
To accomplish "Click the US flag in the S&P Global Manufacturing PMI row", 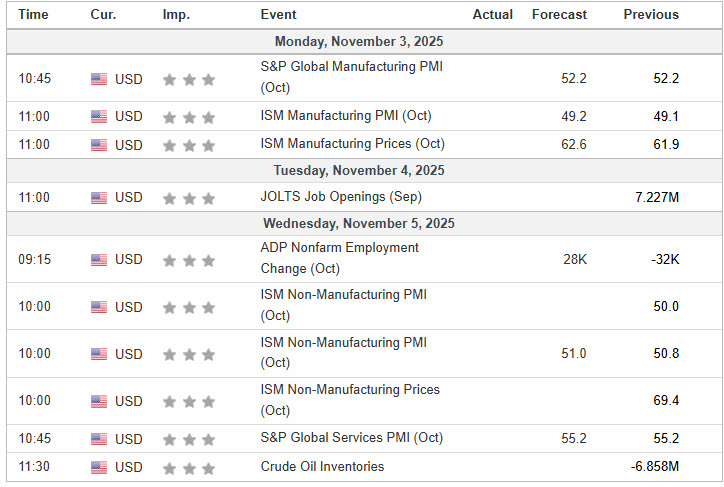I will 99,79.
